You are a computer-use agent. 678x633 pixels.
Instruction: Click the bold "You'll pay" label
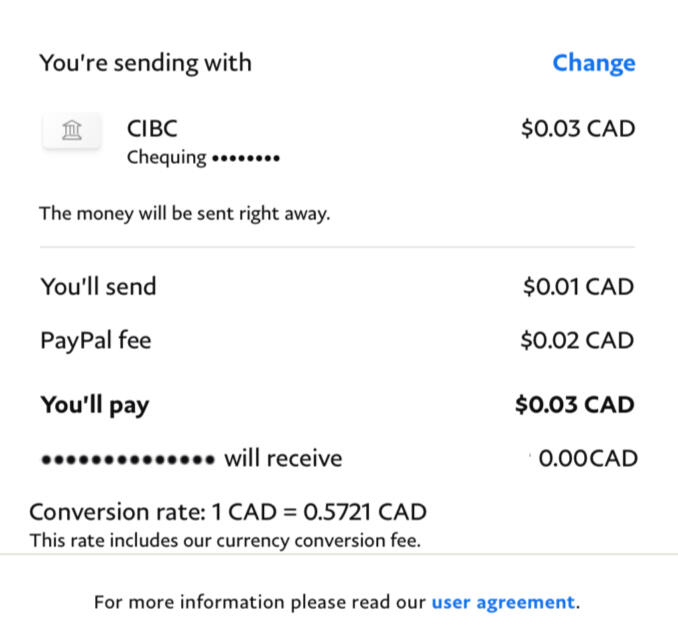94,405
